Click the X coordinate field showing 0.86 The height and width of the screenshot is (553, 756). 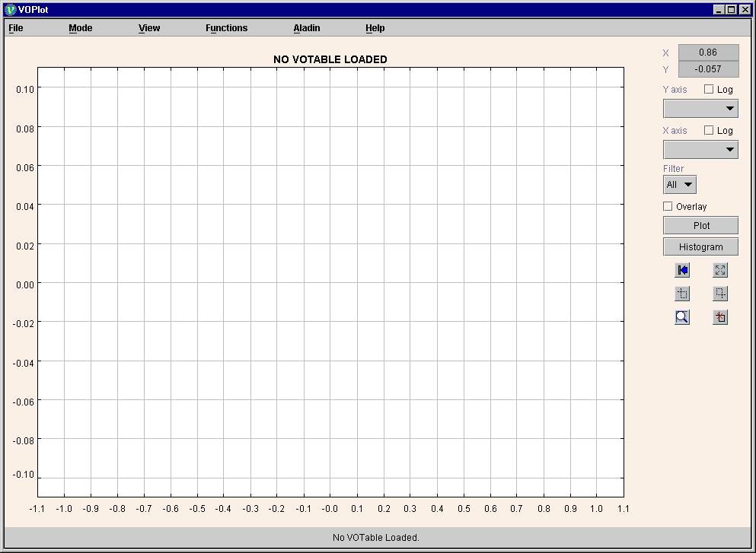[x=708, y=52]
